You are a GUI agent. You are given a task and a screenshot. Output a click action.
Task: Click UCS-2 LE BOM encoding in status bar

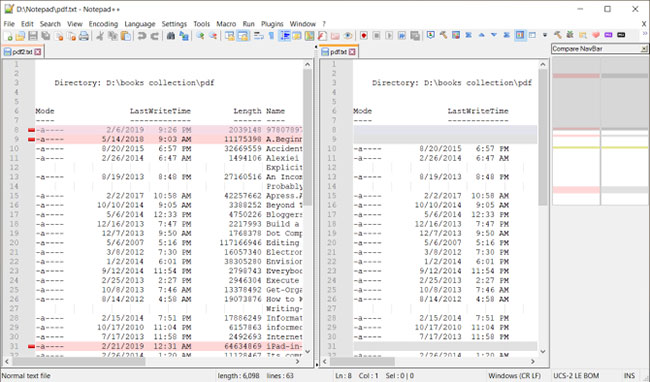(x=576, y=376)
